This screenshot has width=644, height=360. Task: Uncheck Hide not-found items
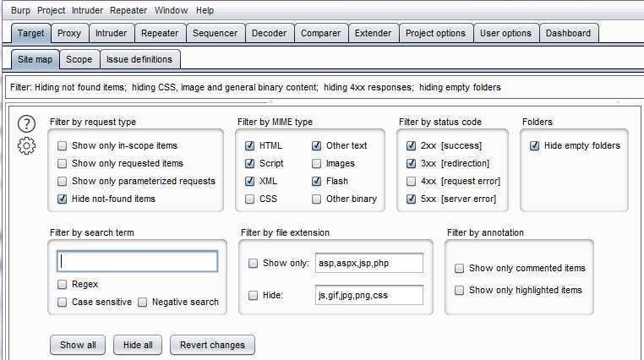click(x=62, y=199)
